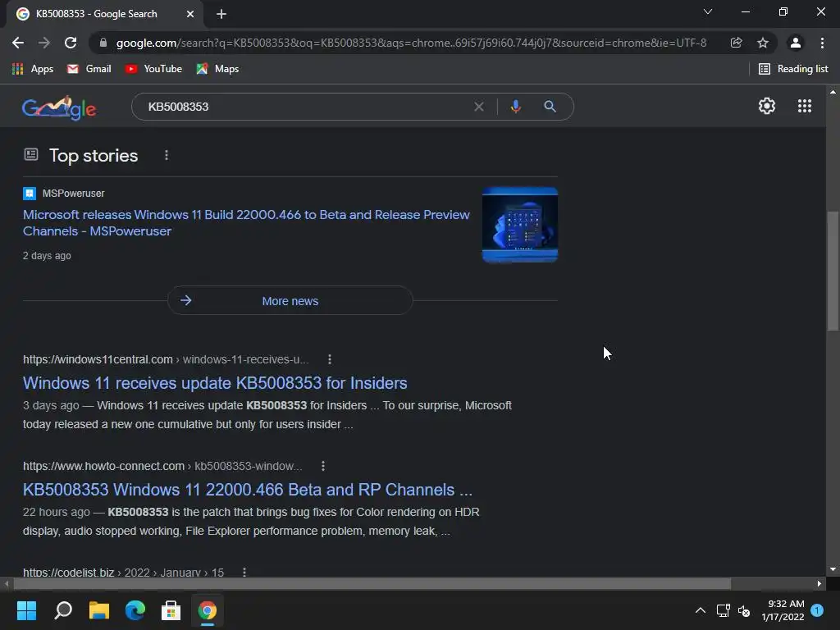Open options for codelist.biz result
This screenshot has width=840, height=630.
244,572
